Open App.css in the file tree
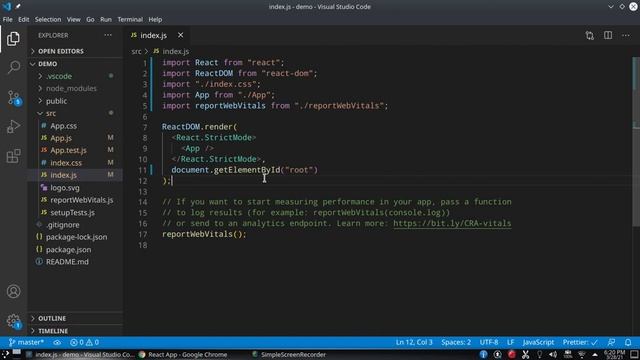 [x=76, y=126]
